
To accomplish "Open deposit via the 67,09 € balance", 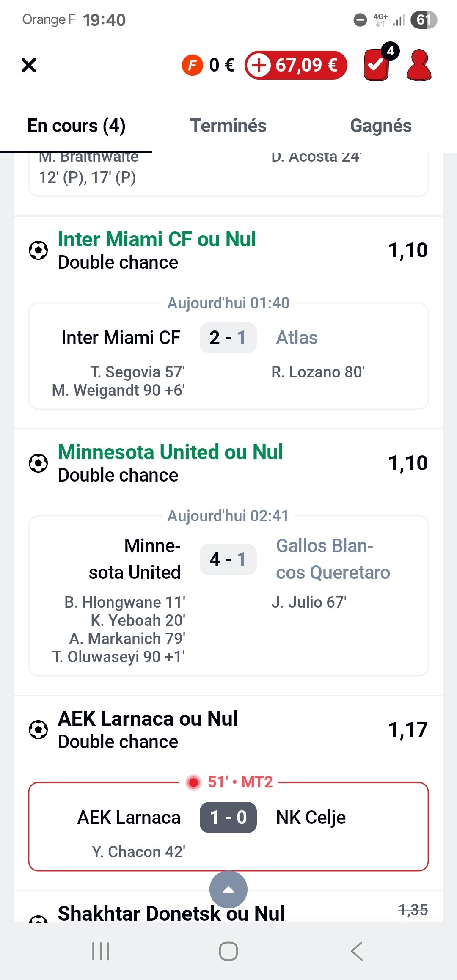I will tap(296, 65).
